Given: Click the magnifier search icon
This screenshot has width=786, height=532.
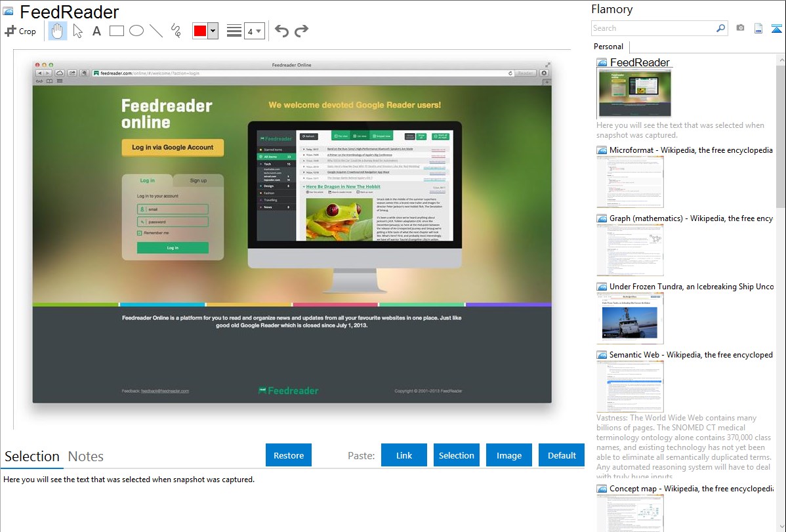Looking at the screenshot, I should pyautogui.click(x=721, y=28).
